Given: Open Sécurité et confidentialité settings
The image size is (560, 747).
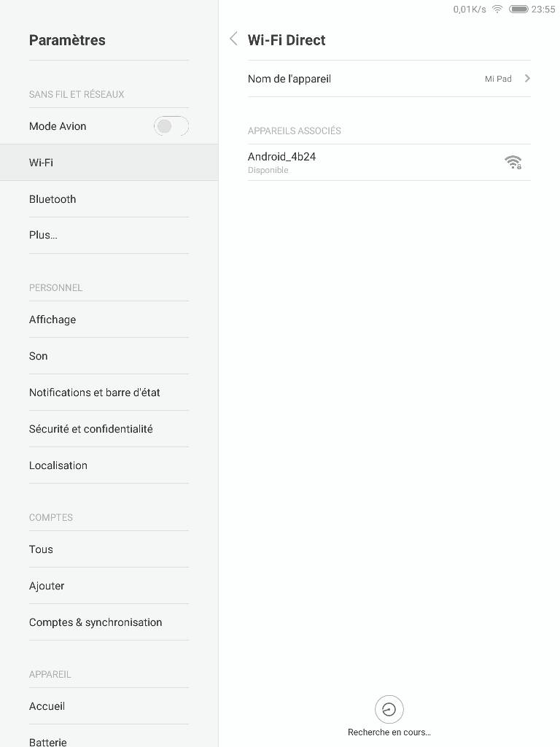Looking at the screenshot, I should click(109, 429).
